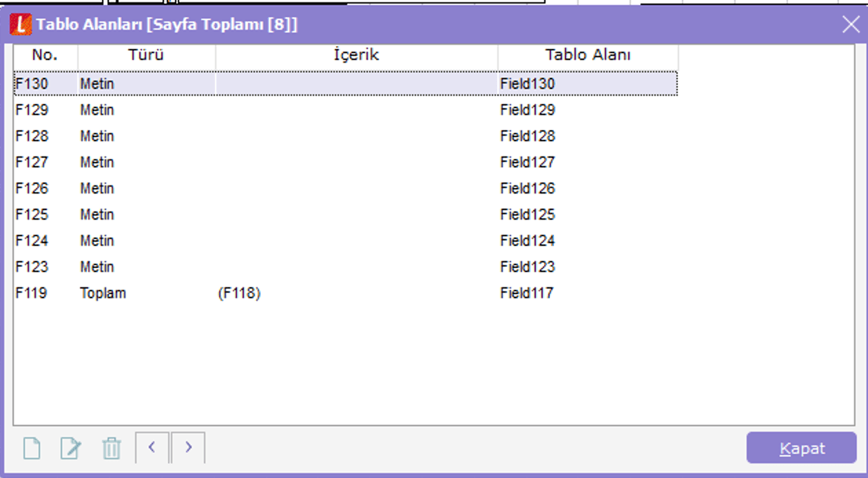868x478 pixels.
Task: Click the Türü column header
Action: 147,55
